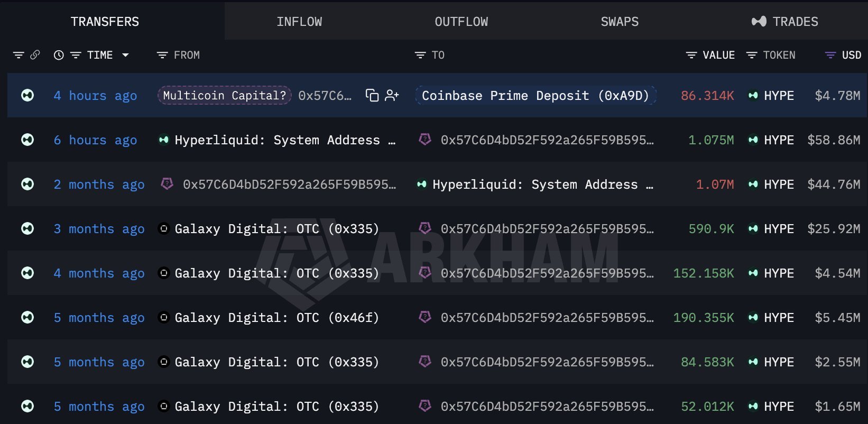Viewport: 868px width, 424px height.
Task: Expand the TIME sort dropdown arrow
Action: 125,55
